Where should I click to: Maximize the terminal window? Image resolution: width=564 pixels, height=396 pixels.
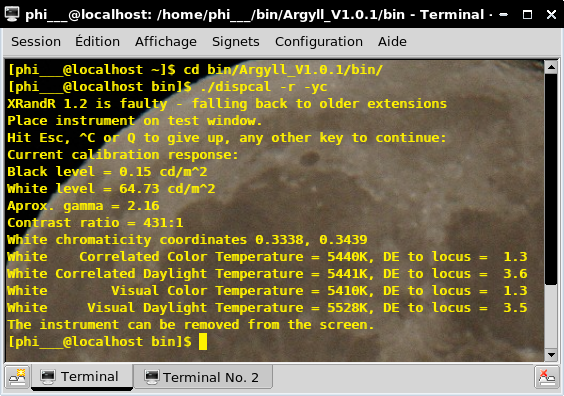tap(527, 15)
